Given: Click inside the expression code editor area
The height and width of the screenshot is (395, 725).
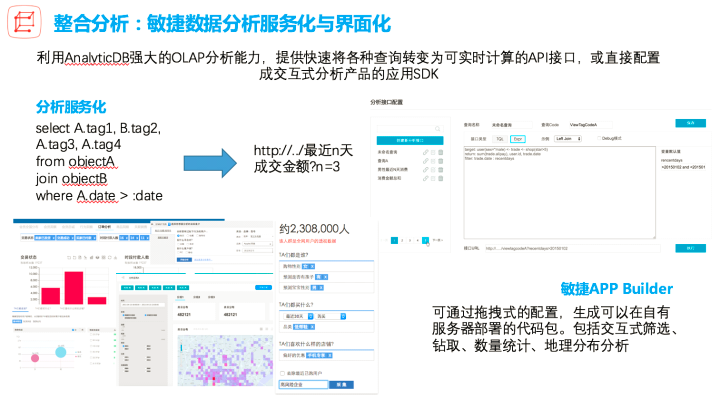Looking at the screenshot, I should (559, 192).
